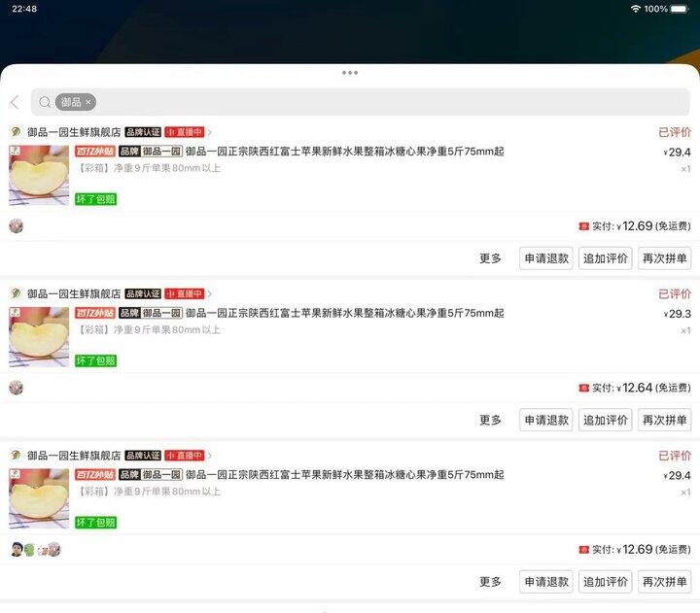The width and height of the screenshot is (700, 613).
Task: Tap the 坏了包赔 tag on second order
Action: 96,360
